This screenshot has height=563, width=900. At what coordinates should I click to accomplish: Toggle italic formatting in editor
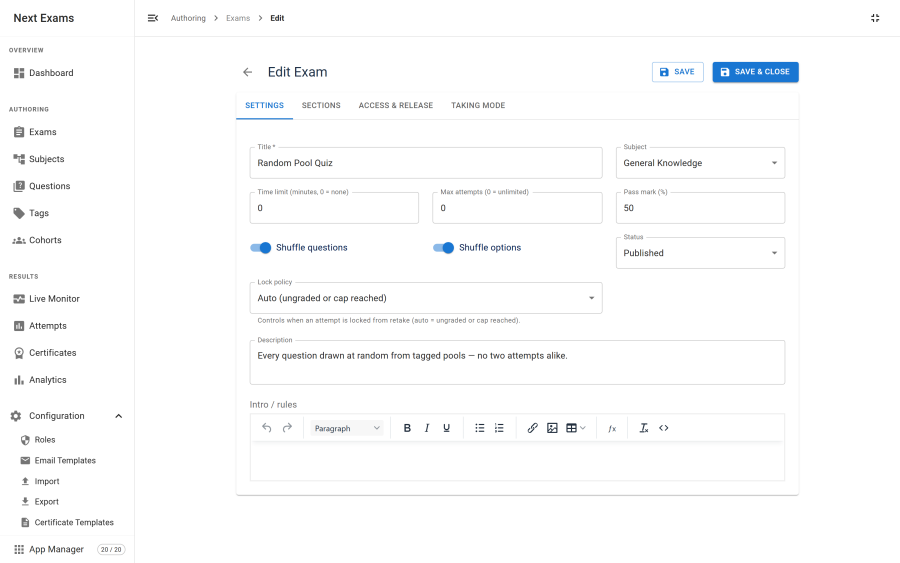426,428
